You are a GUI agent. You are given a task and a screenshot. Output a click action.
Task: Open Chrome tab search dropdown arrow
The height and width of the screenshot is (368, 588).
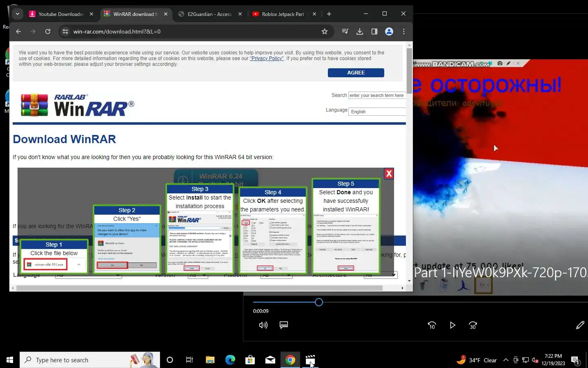(18, 14)
